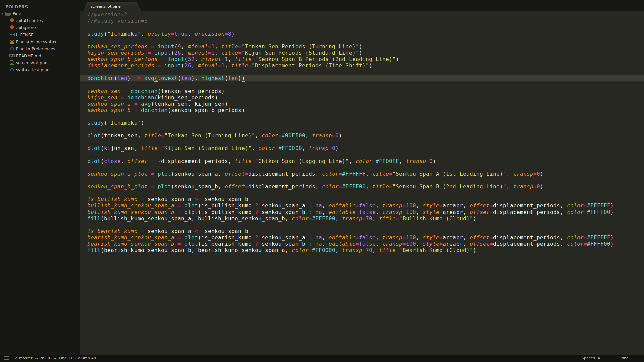The width and height of the screenshot is (644, 362).
Task: Click the Pine.tmPreferences purple code icon
Action: pyautogui.click(x=12, y=49)
